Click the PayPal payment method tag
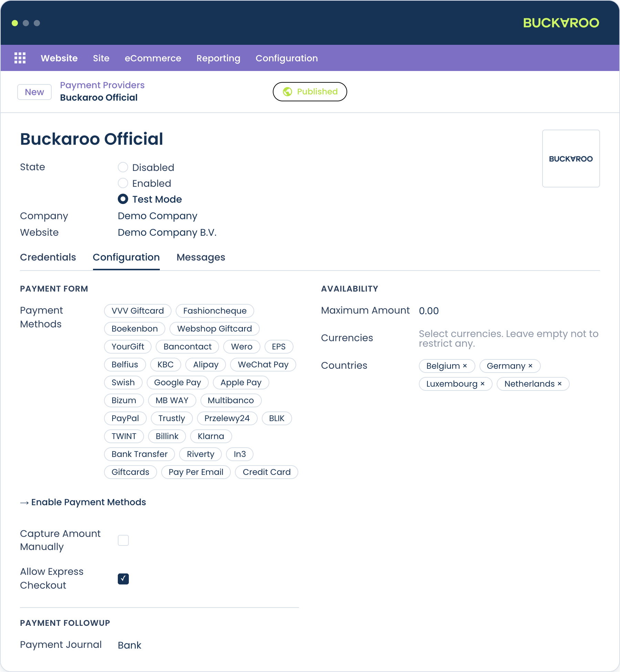This screenshot has height=672, width=620. point(125,418)
